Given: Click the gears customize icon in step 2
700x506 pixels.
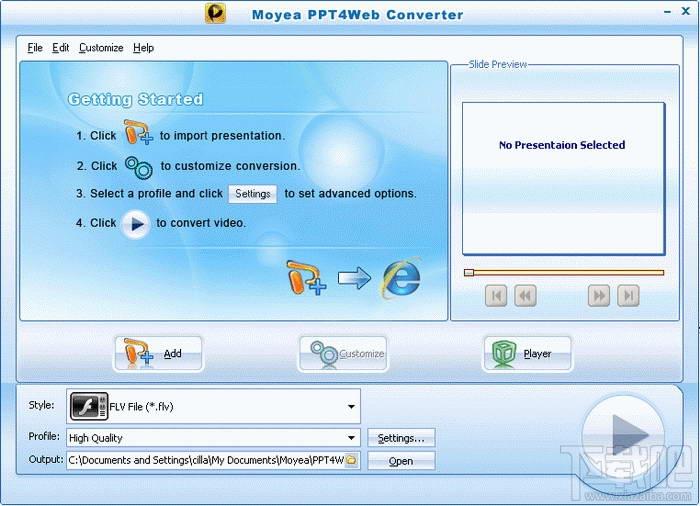Looking at the screenshot, I should pos(139,167).
